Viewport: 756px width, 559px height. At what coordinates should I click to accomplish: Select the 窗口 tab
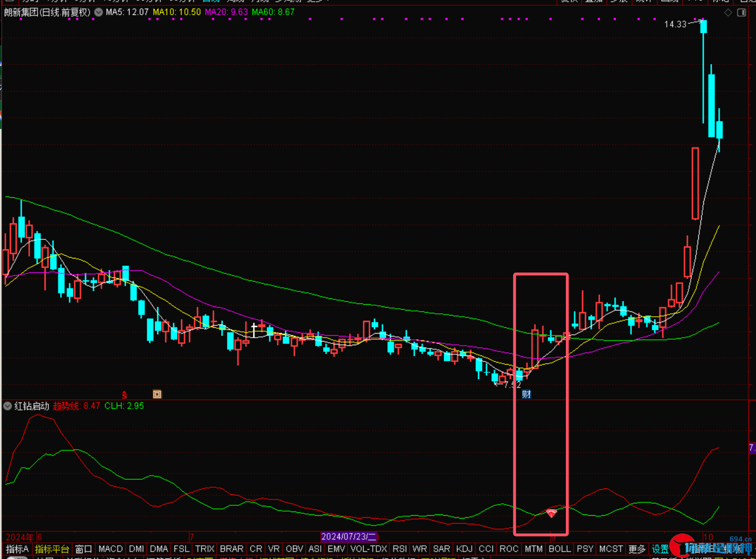tap(84, 549)
